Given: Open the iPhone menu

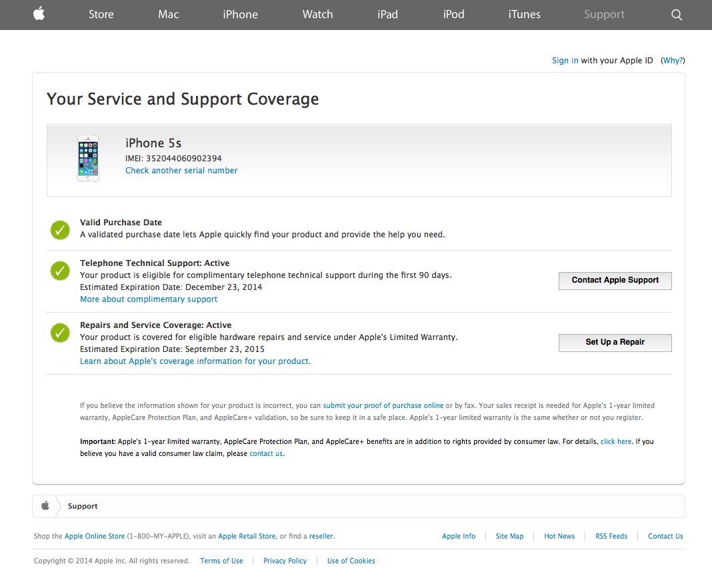Looking at the screenshot, I should tap(240, 15).
